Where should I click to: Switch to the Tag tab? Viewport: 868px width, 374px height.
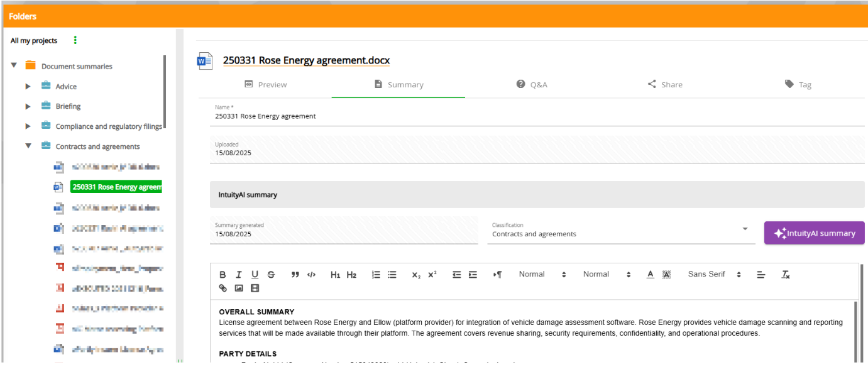[x=798, y=84]
